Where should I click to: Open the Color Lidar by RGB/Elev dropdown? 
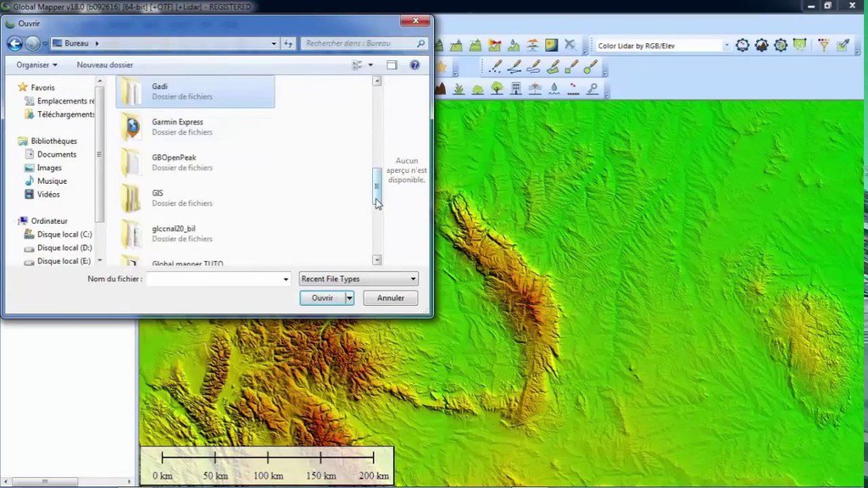tap(726, 44)
